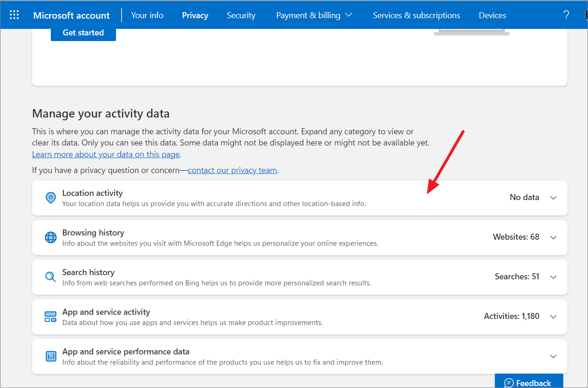
Task: Click the App and service activity heading
Action: 106,312
